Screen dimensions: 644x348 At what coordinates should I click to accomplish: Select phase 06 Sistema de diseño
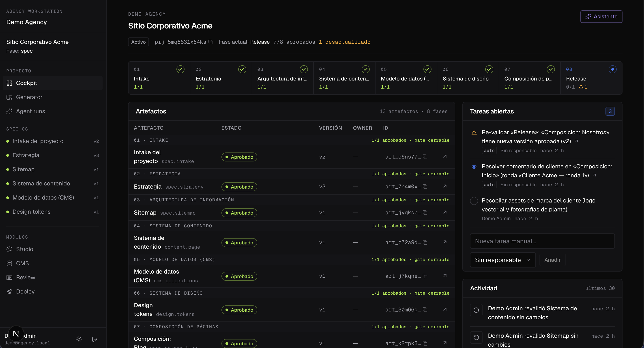[468, 78]
